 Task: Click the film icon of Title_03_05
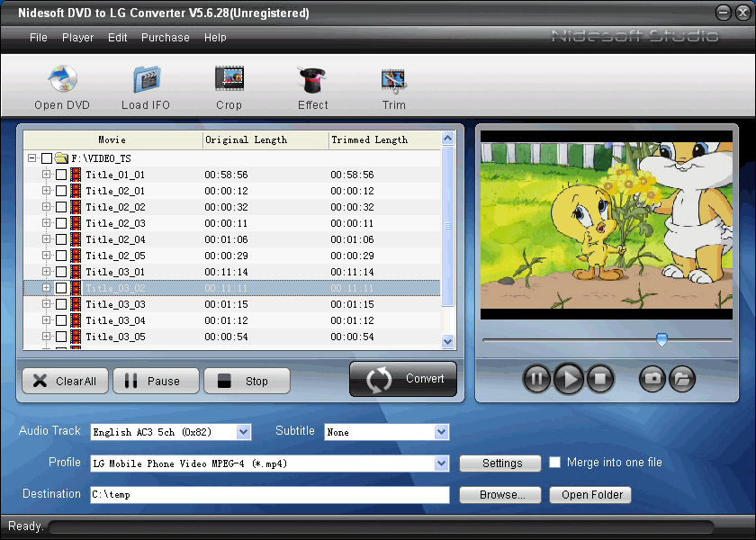click(x=76, y=337)
